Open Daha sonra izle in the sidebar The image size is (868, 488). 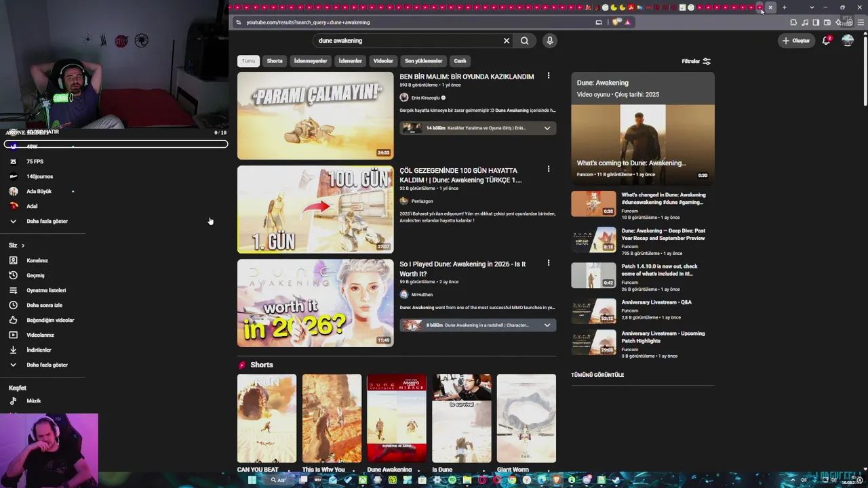(45, 305)
